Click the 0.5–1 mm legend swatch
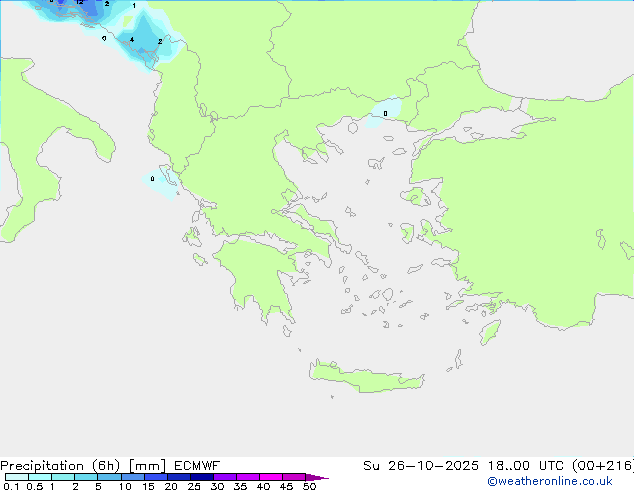The width and height of the screenshot is (634, 490). point(40,477)
